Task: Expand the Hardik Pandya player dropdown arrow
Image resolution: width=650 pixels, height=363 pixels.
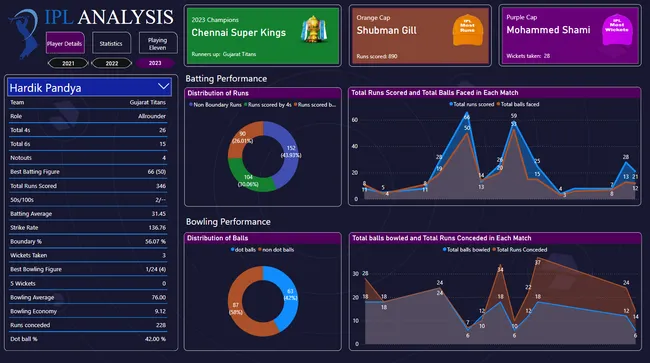Action: pyautogui.click(x=163, y=87)
